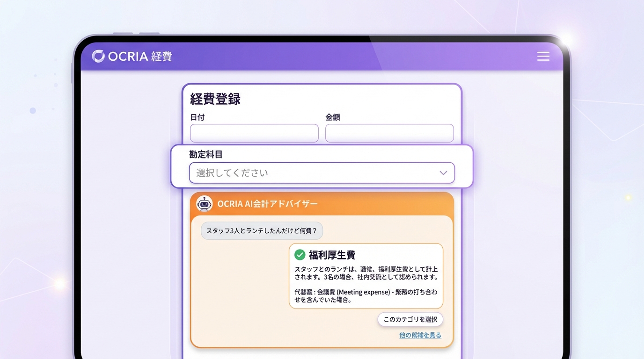Open the hamburger menu in the top bar
The height and width of the screenshot is (359, 644).
tap(543, 56)
